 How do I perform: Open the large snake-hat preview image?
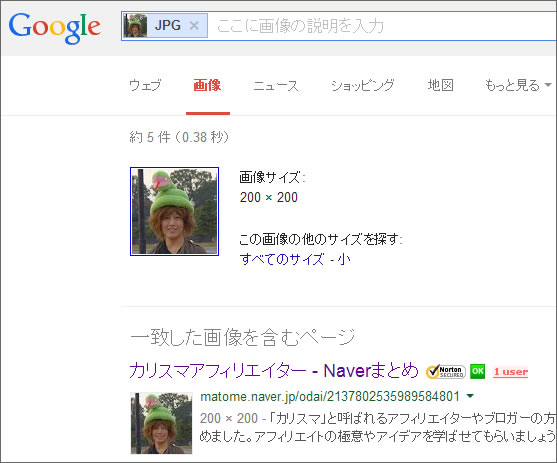point(174,211)
